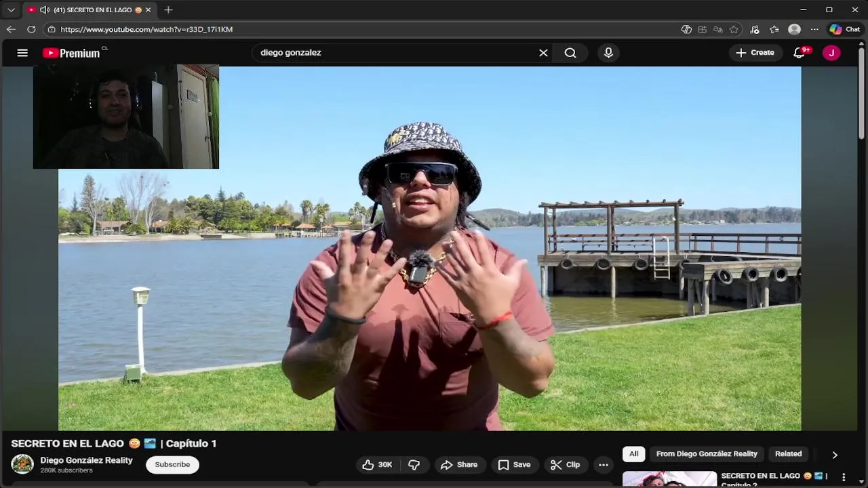868x488 pixels.
Task: Dislike the video with thumbs down
Action: [414, 465]
